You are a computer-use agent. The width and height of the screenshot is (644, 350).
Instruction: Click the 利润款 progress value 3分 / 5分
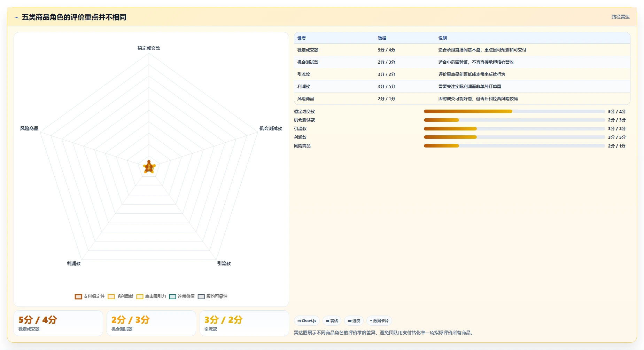click(x=617, y=137)
